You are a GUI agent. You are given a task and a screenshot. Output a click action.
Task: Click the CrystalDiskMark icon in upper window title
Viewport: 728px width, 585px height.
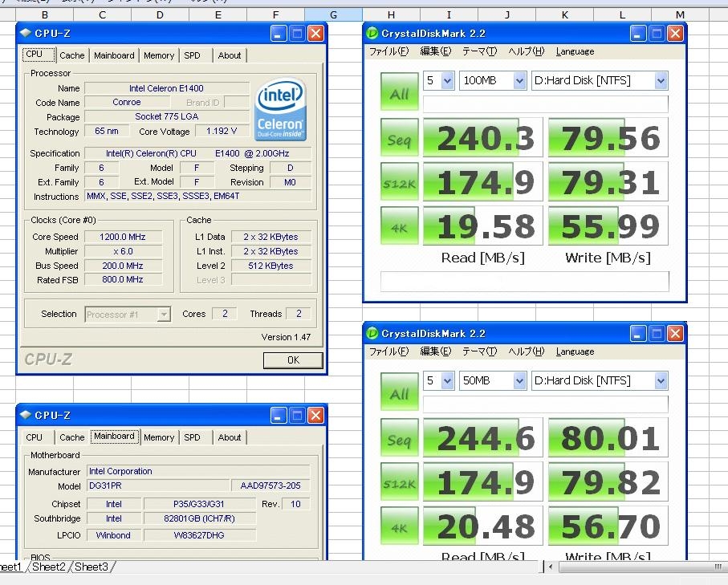point(372,34)
